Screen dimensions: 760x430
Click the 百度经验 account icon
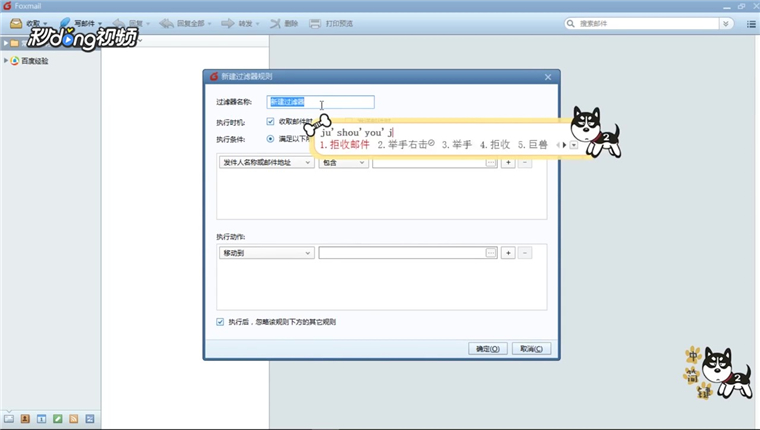[15, 61]
